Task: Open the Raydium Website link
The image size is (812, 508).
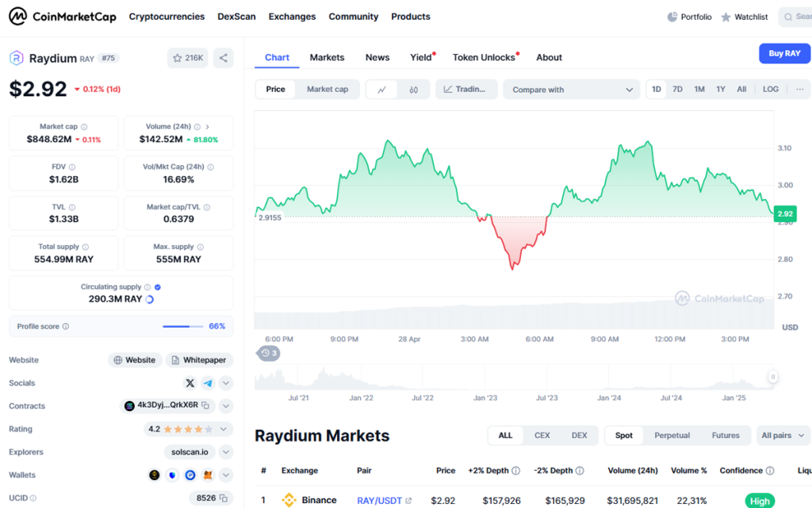Action: coord(135,360)
